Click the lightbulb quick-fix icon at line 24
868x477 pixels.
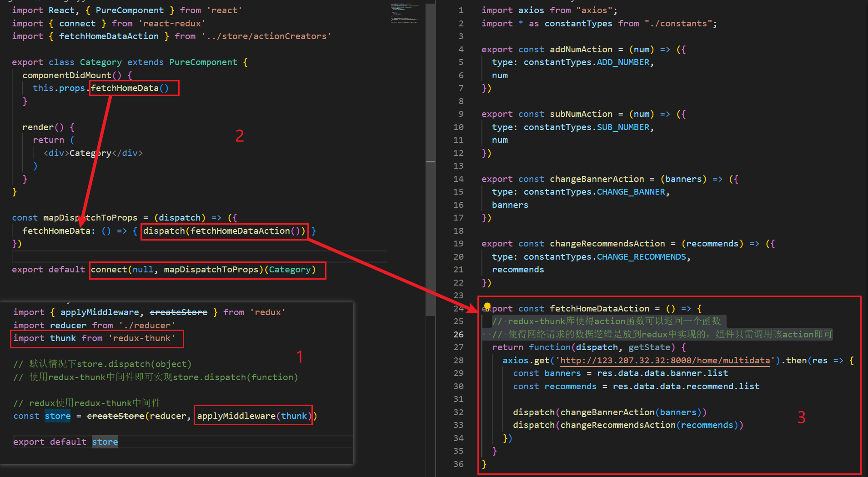point(487,306)
